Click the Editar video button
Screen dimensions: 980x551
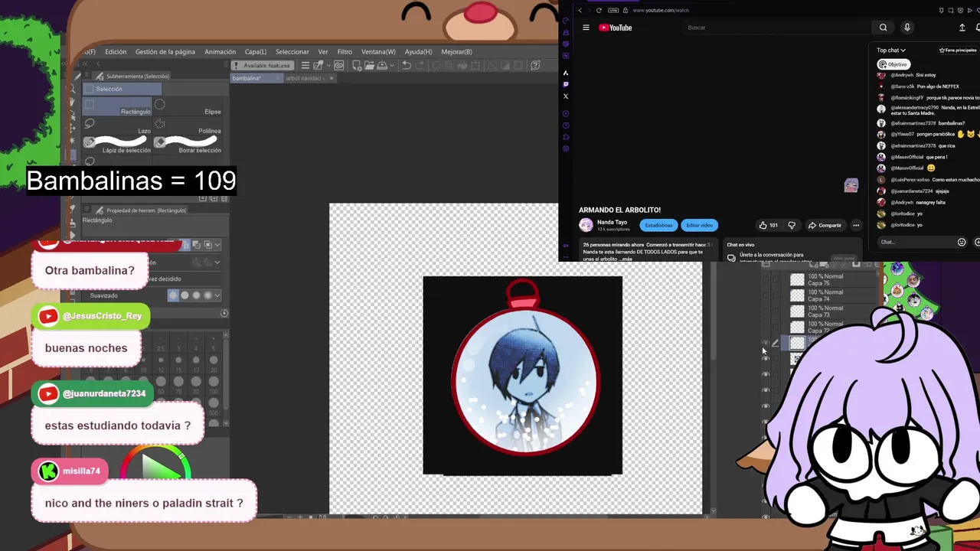tap(699, 225)
